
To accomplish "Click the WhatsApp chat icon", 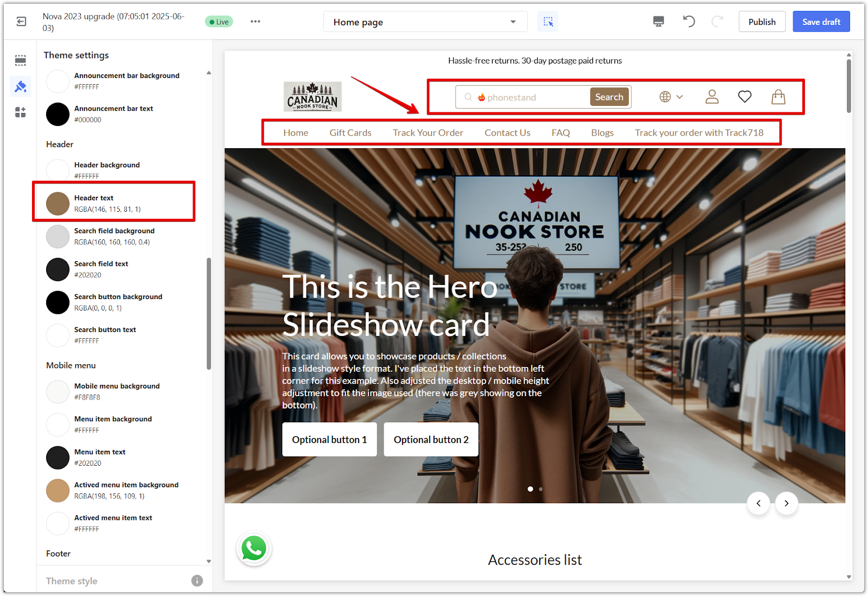I will coord(254,548).
